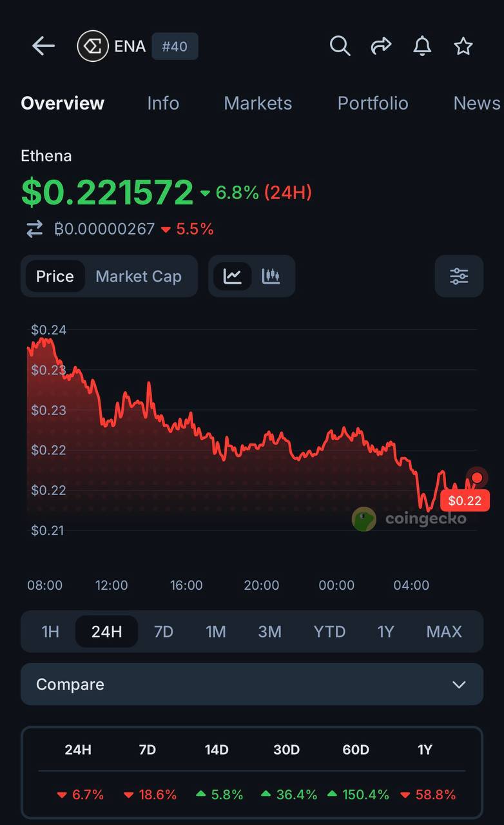Open the Markets tab
Screen dimensions: 504x825
tap(258, 103)
